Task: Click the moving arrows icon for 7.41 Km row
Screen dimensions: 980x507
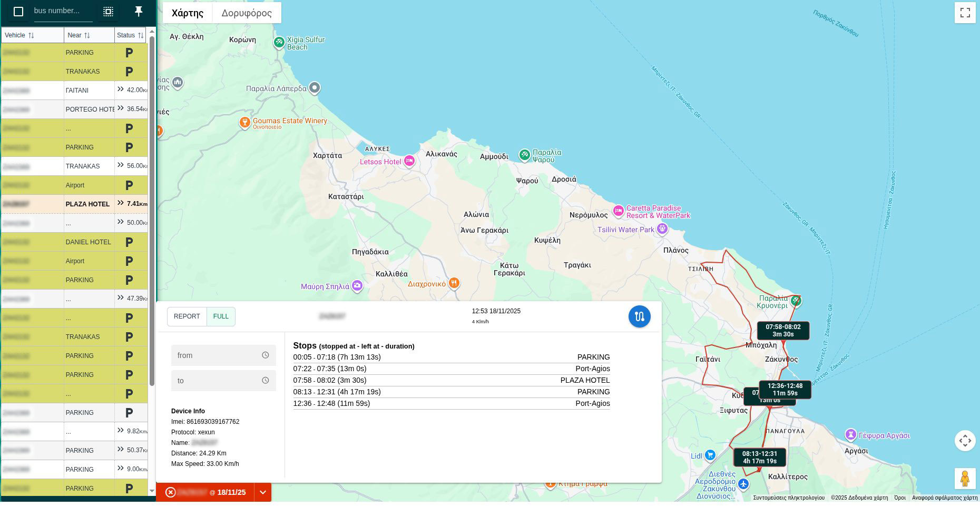Action: click(x=121, y=203)
